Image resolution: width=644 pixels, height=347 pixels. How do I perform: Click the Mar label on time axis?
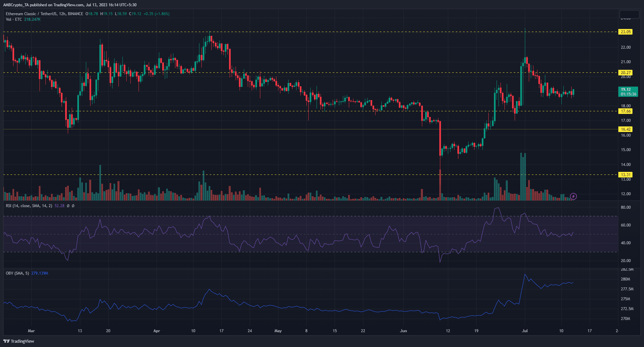coord(31,331)
